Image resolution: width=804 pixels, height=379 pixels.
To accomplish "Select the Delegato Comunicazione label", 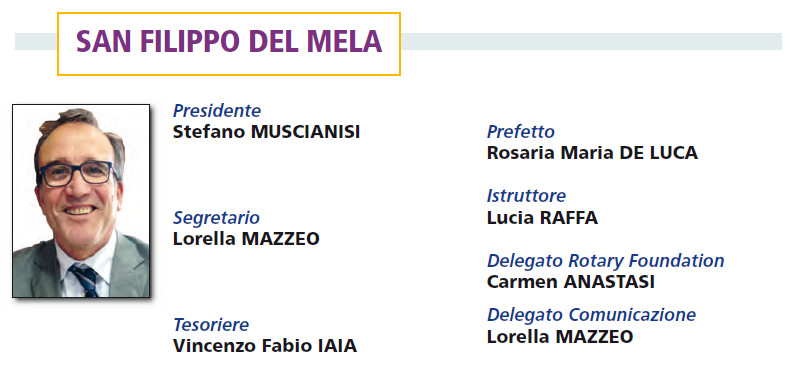I will click(592, 315).
